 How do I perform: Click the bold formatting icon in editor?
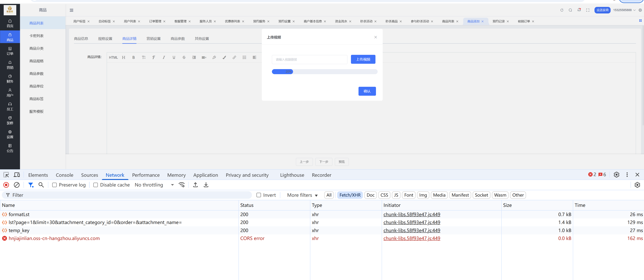pos(133,57)
